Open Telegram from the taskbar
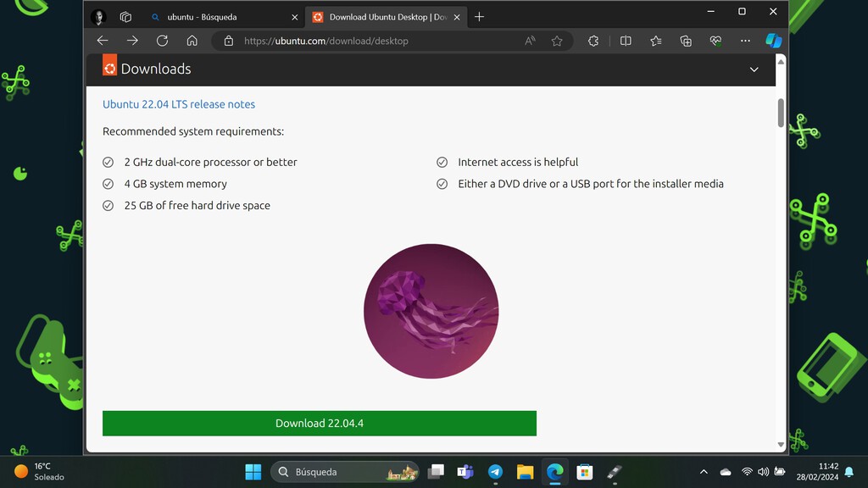The image size is (868, 488). coord(495,471)
